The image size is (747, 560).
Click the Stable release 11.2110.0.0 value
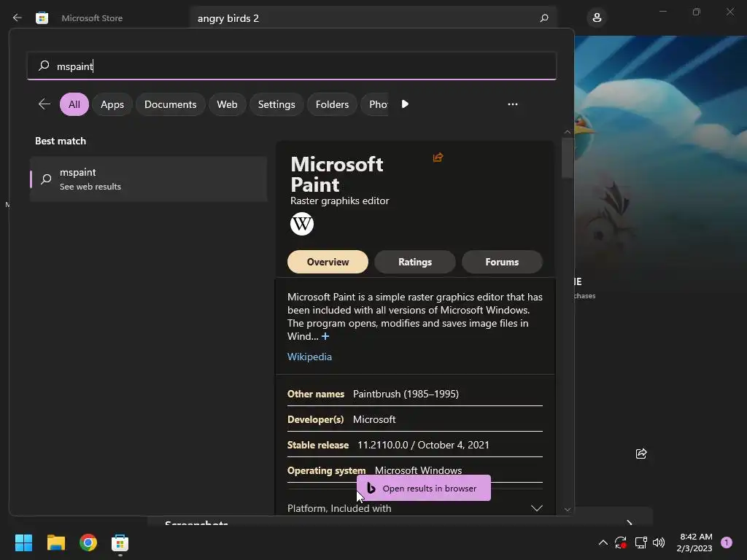coord(423,445)
